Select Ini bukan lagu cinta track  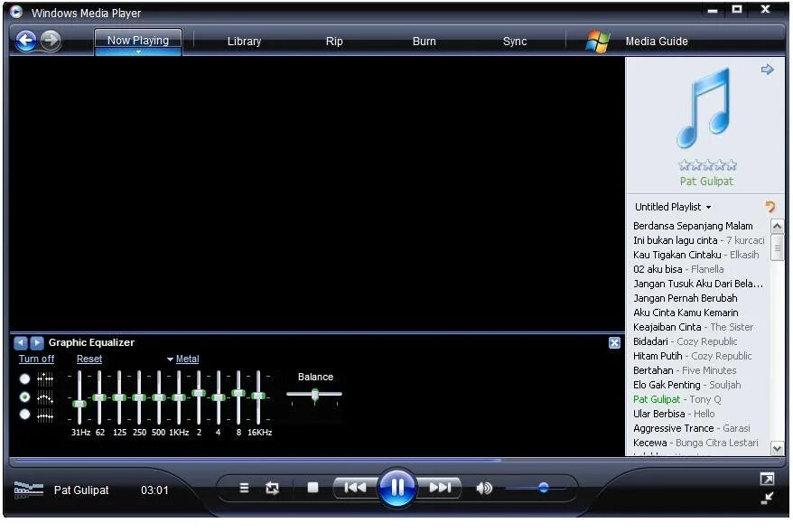pyautogui.click(x=699, y=241)
